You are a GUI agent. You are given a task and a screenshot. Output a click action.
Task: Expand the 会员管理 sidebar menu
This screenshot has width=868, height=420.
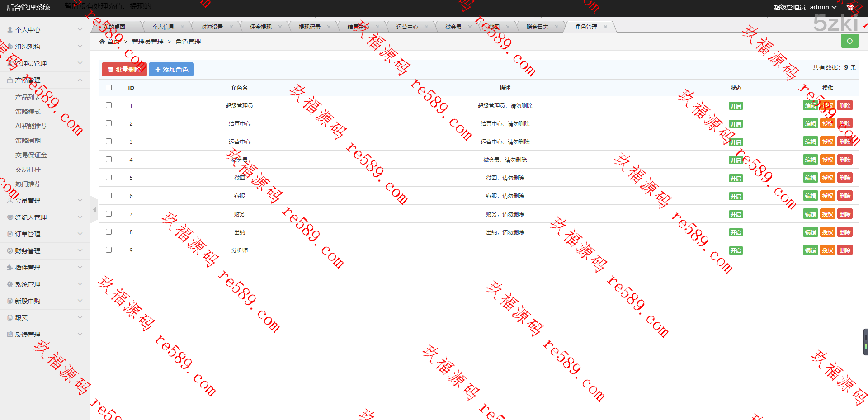45,201
